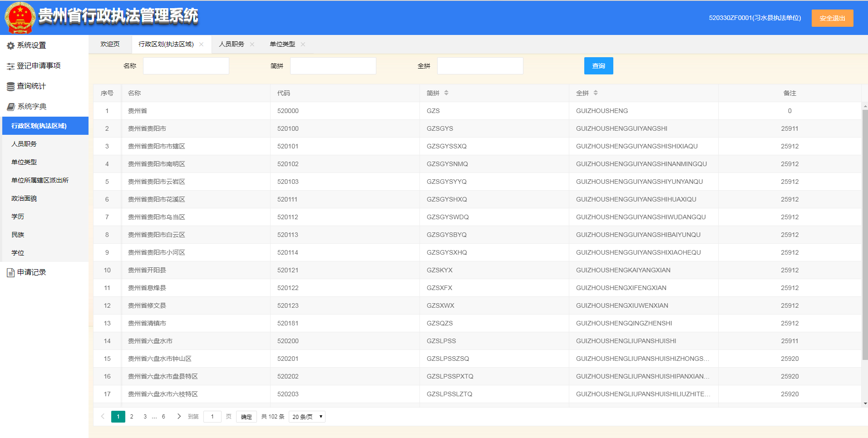Focus the 简拼 search input
The width and height of the screenshot is (868, 438).
(x=333, y=66)
